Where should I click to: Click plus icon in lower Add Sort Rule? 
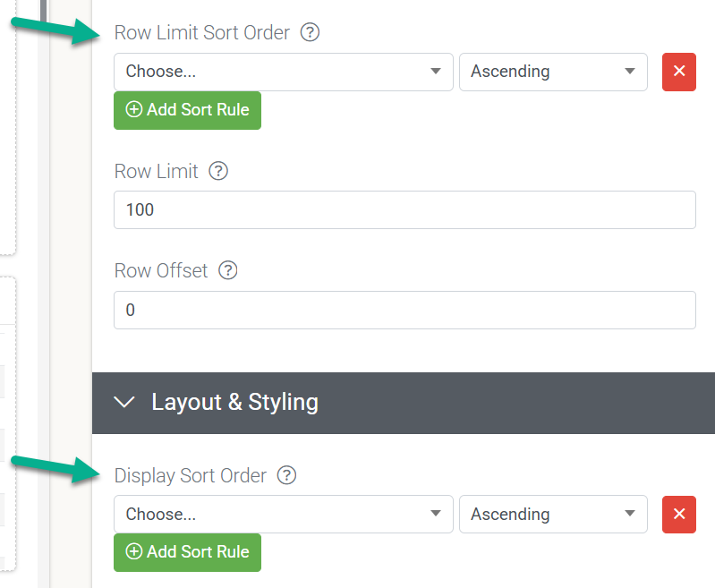[x=134, y=551]
